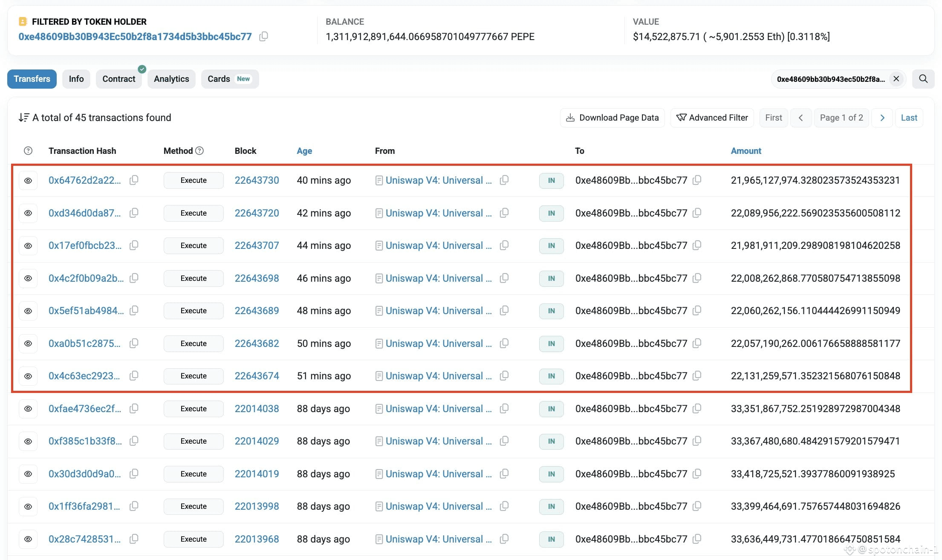Screen dimensions: 942x560
Task: Copy transaction hash 0x1ff36fa2981...
Action: pos(134,506)
